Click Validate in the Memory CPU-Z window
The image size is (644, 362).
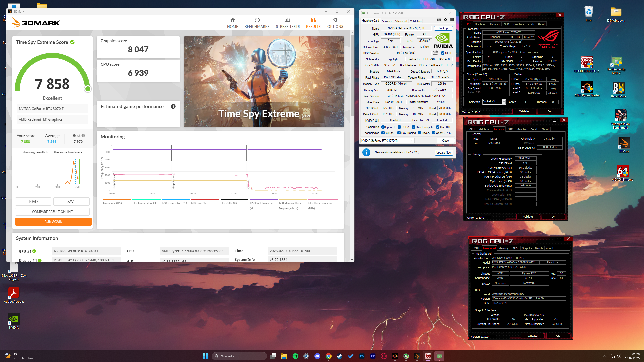528,217
